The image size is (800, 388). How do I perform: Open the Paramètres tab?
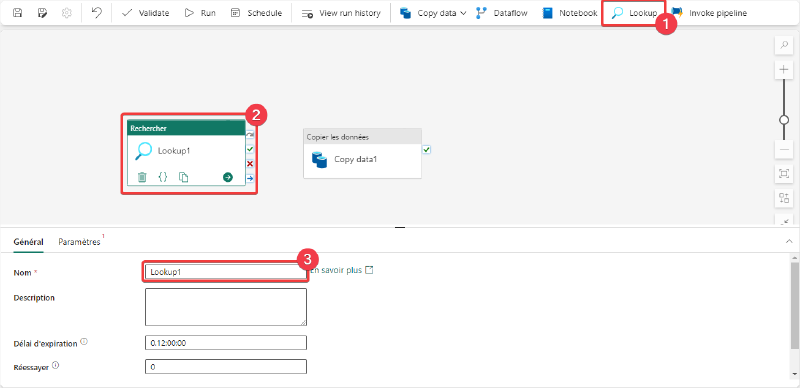[80, 242]
